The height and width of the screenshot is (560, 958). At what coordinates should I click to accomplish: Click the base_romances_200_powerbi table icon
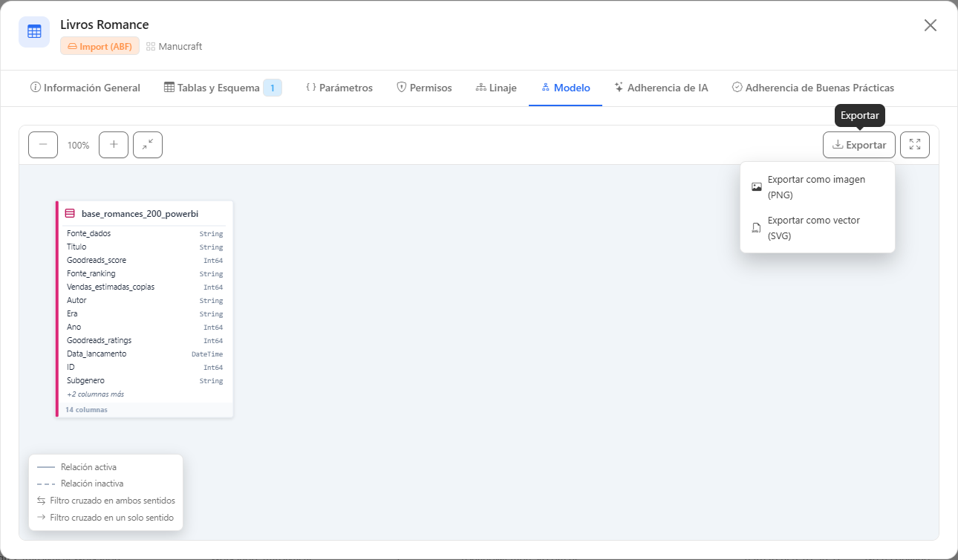click(x=70, y=213)
